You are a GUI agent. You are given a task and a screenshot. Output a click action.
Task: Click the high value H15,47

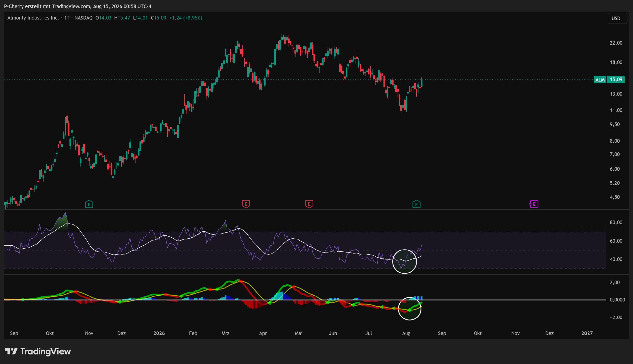(122, 18)
